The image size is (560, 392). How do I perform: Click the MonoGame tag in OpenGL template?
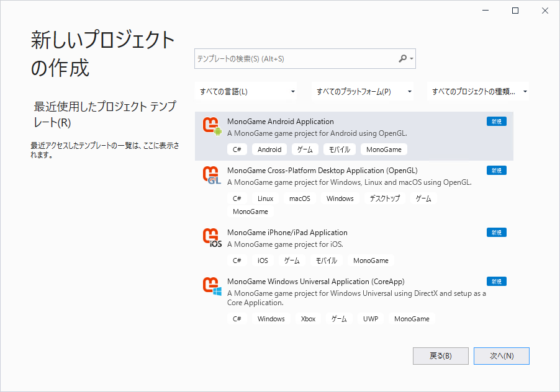point(250,212)
